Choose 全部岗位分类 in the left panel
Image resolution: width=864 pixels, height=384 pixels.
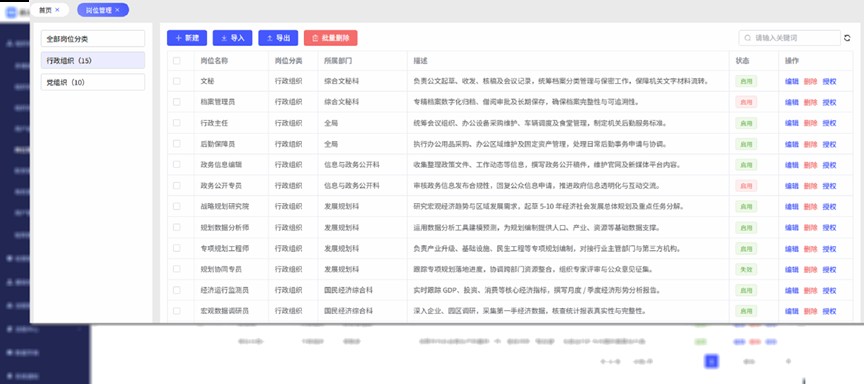click(x=93, y=39)
